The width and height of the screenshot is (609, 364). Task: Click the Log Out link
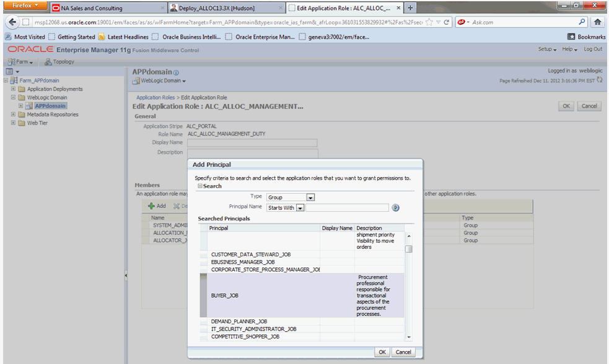593,50
